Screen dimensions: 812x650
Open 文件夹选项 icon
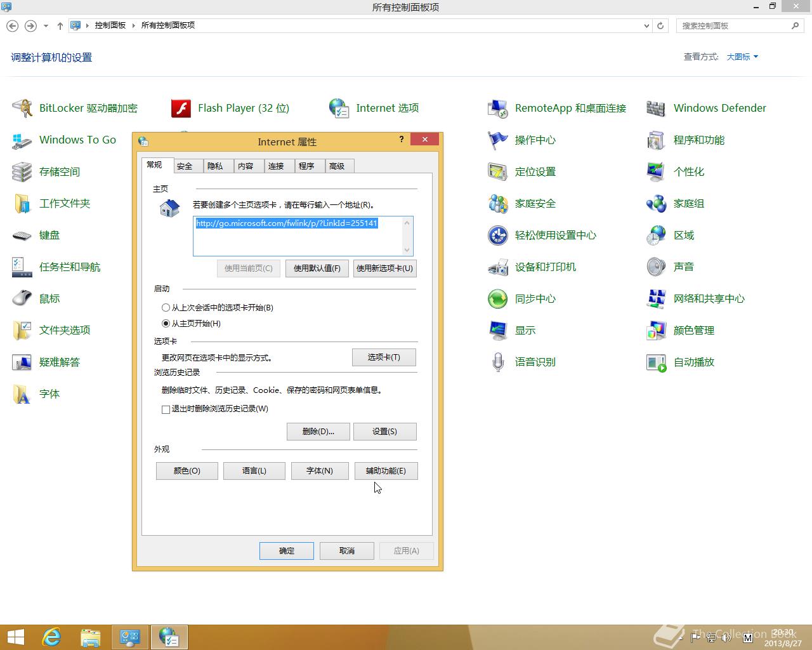click(x=22, y=331)
